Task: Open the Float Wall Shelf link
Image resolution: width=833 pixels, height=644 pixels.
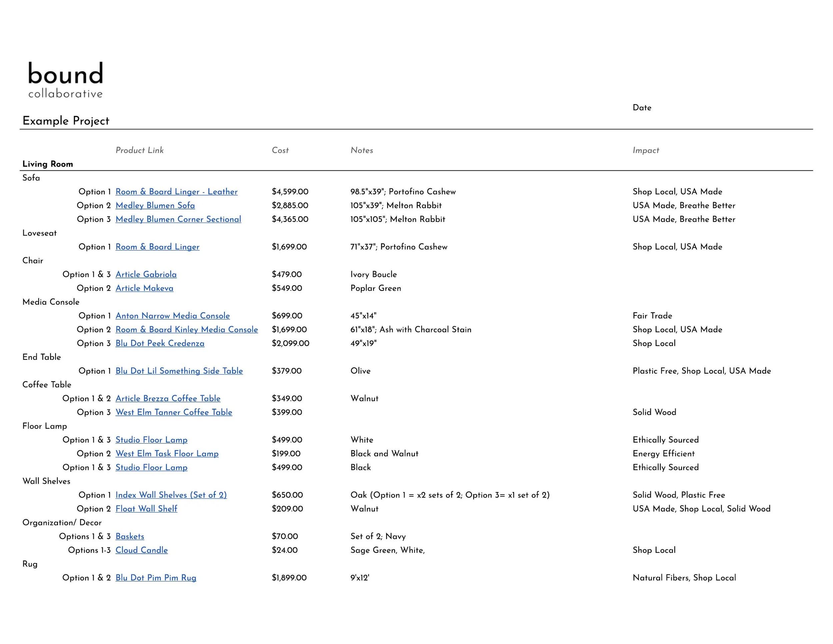Action: click(x=146, y=509)
